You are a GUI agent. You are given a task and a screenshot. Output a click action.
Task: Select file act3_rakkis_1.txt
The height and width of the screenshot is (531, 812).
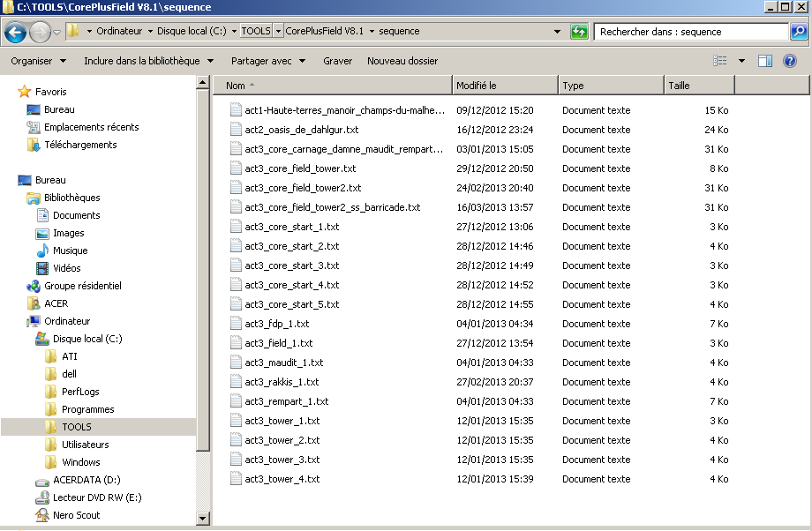coord(282,382)
